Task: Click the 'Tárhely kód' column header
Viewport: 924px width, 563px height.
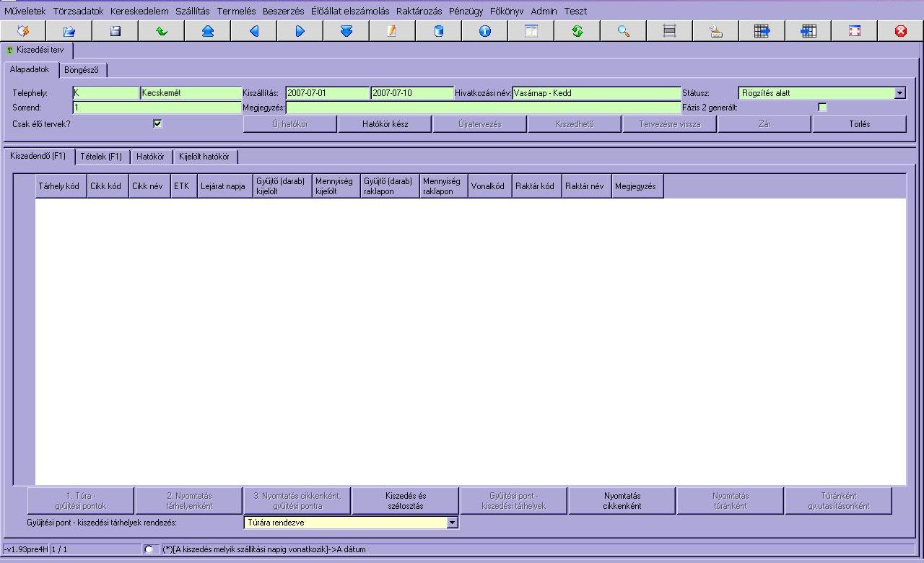Action: point(61,186)
